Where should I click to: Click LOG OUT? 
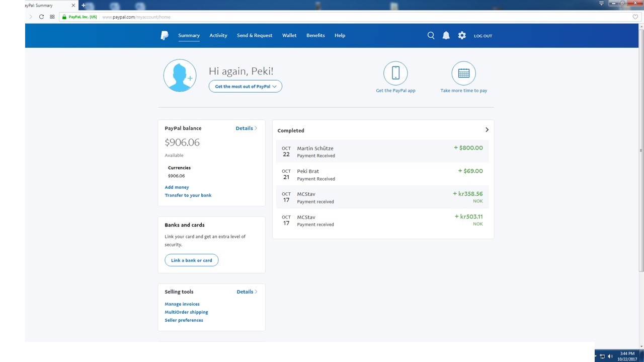(482, 36)
